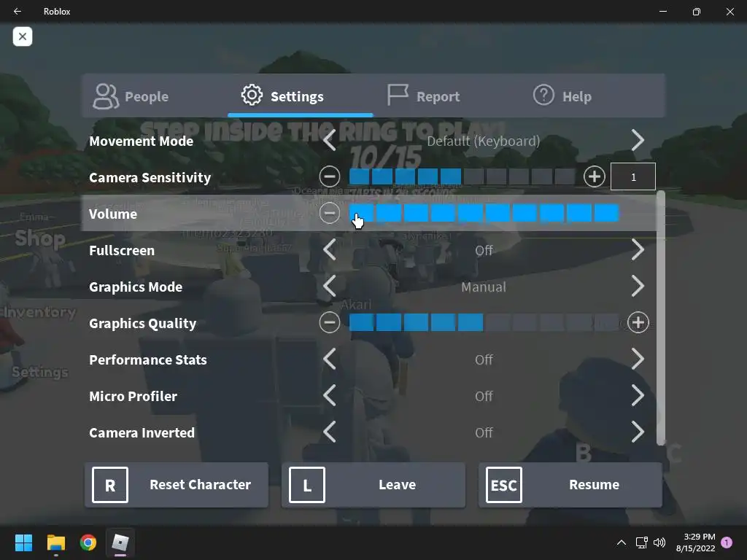The image size is (747, 560).
Task: Decrease Volume with minus button
Action: (330, 214)
